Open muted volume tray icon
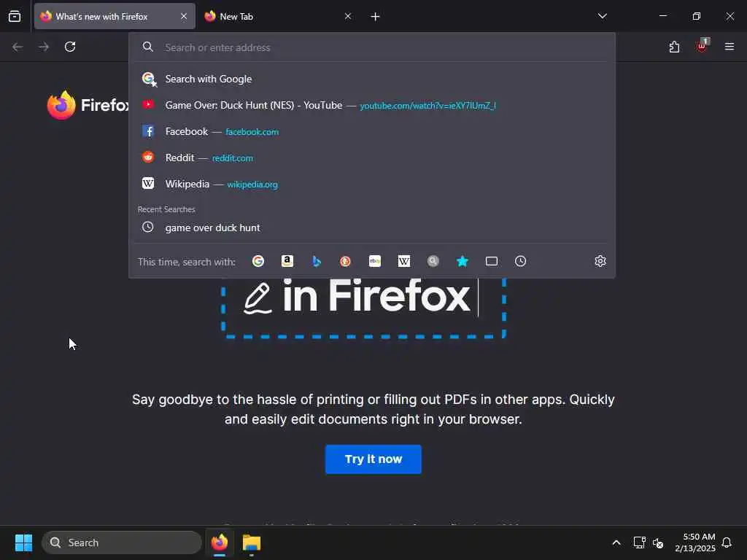Screen dimensions: 747x560 point(658,542)
